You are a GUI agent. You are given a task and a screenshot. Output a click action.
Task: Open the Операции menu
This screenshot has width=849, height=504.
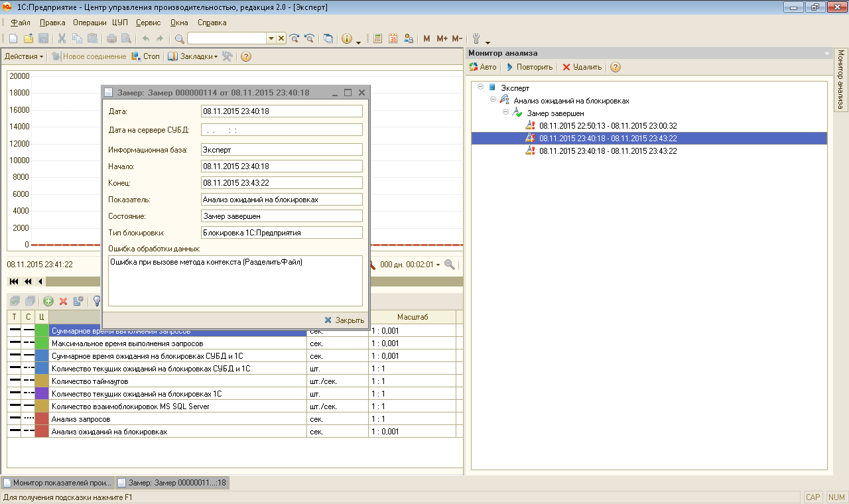90,23
